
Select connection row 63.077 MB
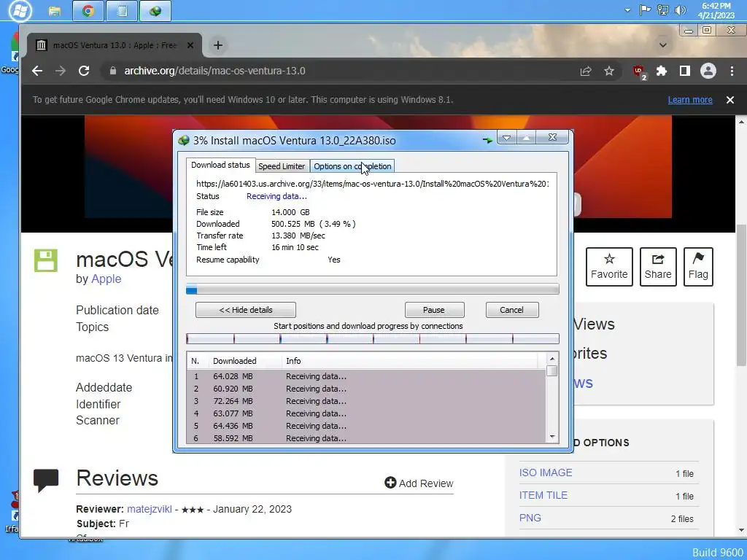tap(366, 413)
